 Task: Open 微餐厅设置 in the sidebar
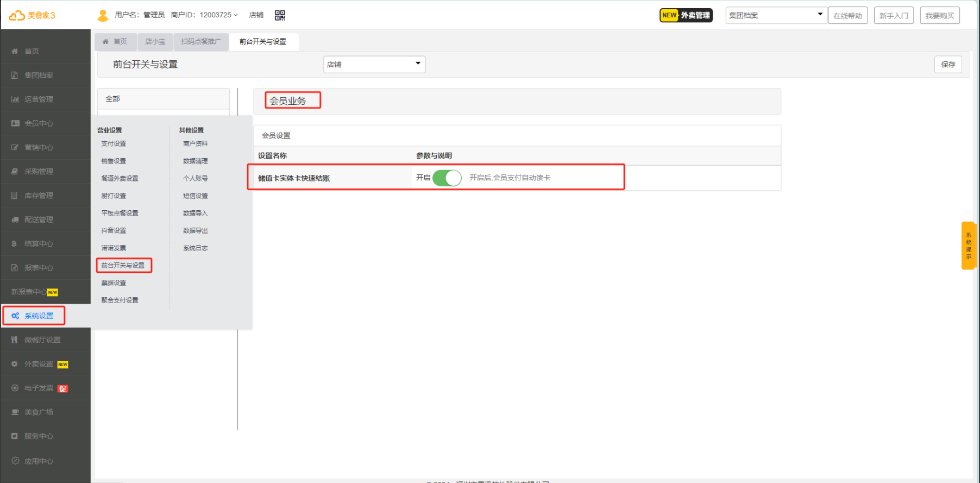(42, 340)
